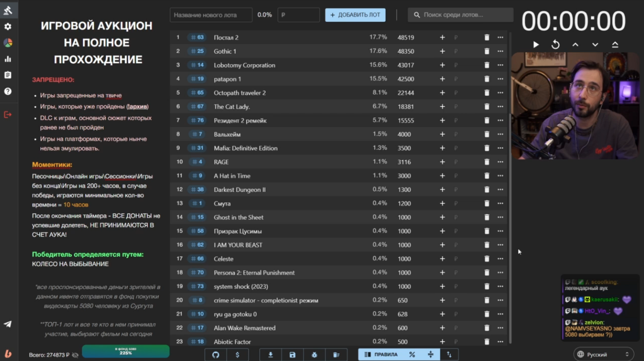Screen dimensions: 644x361
Task: Click the clear-all-lots trash icon in bottom toolbar
Action: coord(336,355)
